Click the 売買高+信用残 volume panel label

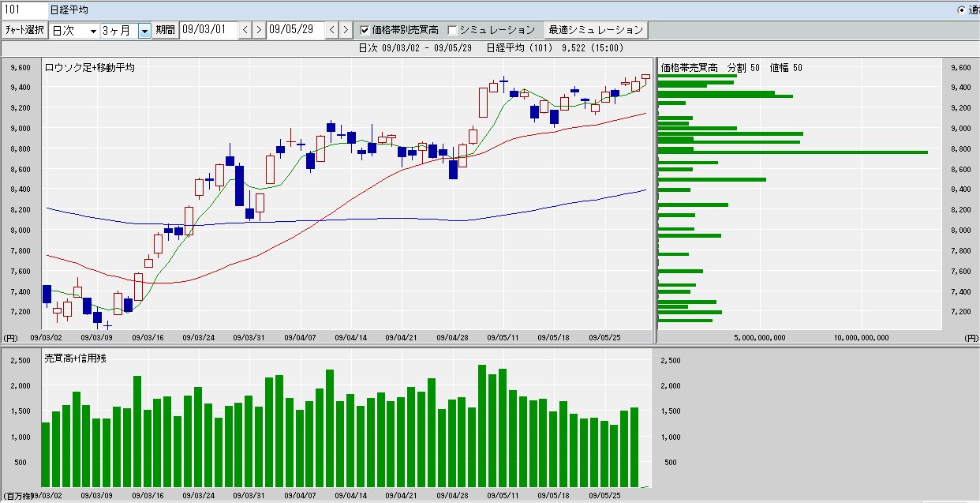75,358
